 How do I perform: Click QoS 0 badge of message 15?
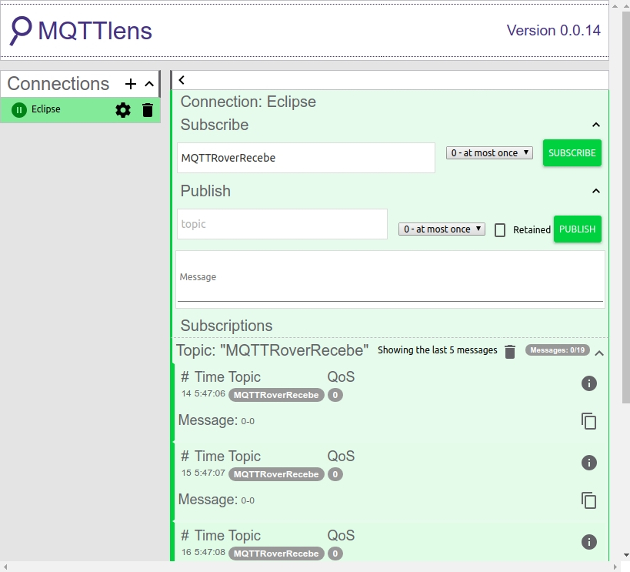coord(335,474)
